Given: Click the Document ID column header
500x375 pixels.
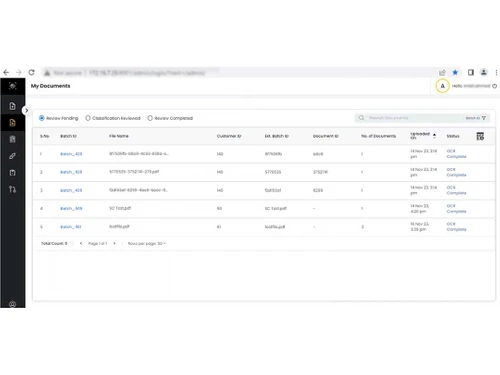Looking at the screenshot, I should tap(326, 136).
